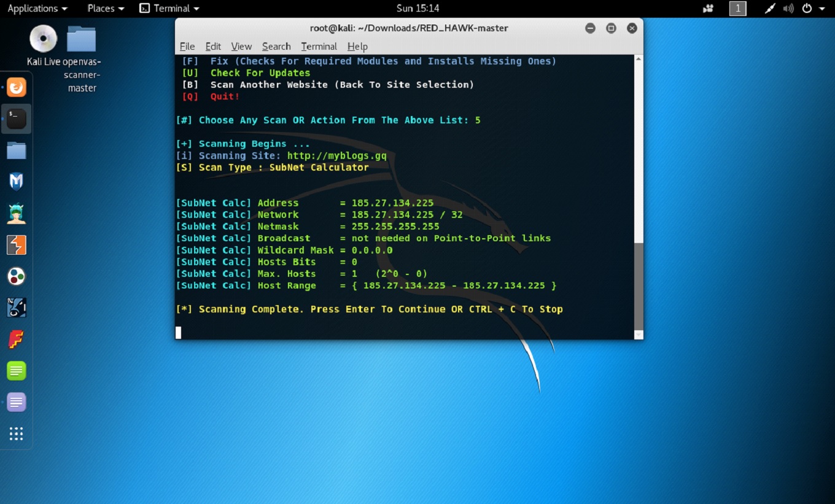Launch Metasploit from the dock
835x504 pixels.
click(17, 182)
